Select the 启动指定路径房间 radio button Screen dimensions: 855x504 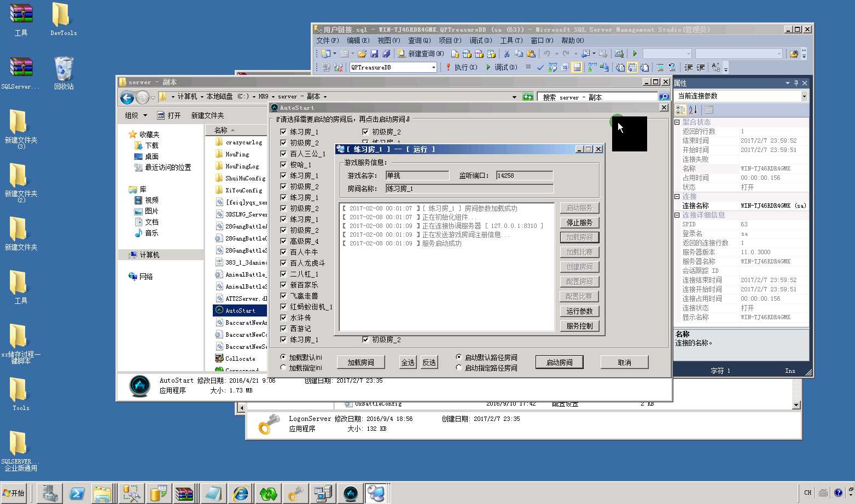pyautogui.click(x=459, y=368)
